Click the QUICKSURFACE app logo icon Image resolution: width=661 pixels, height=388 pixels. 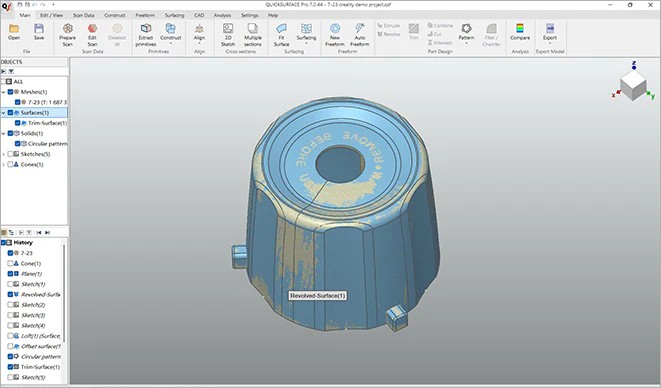[x=6, y=7]
